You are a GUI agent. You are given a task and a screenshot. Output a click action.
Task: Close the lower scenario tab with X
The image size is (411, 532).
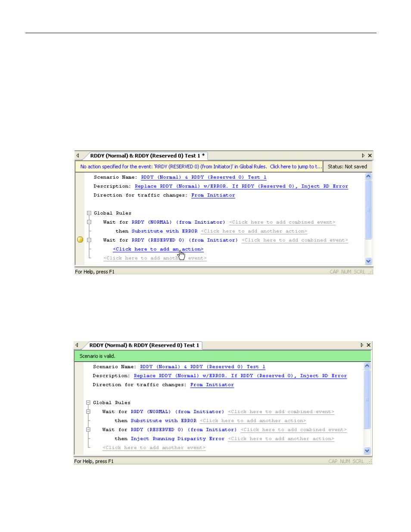pyautogui.click(x=368, y=345)
